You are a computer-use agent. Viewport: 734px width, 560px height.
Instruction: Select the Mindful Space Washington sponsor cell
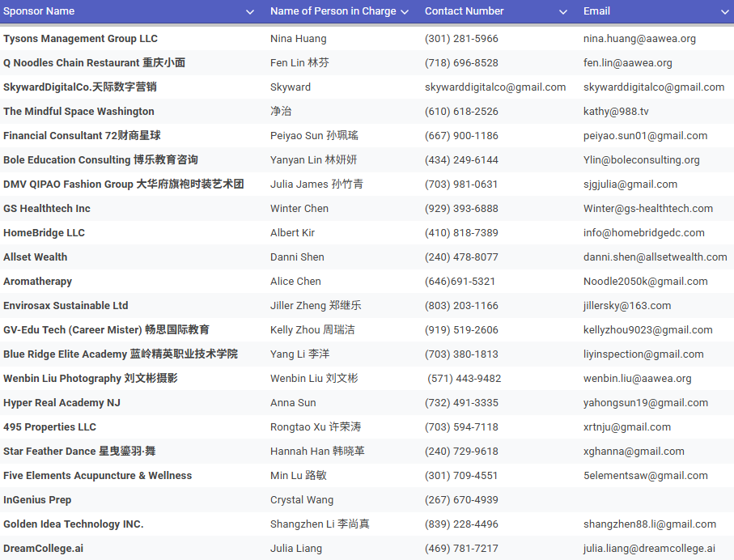pos(78,112)
